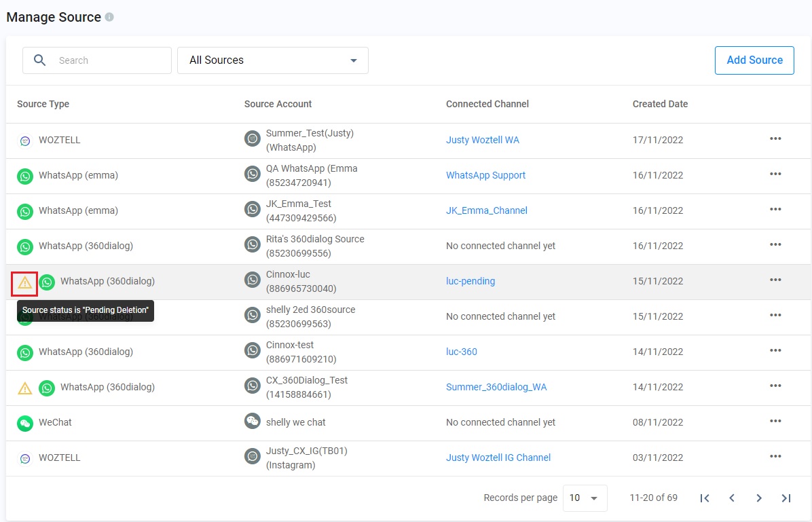
Task: Open three-dot menu for shelly we chat row
Action: (775, 422)
